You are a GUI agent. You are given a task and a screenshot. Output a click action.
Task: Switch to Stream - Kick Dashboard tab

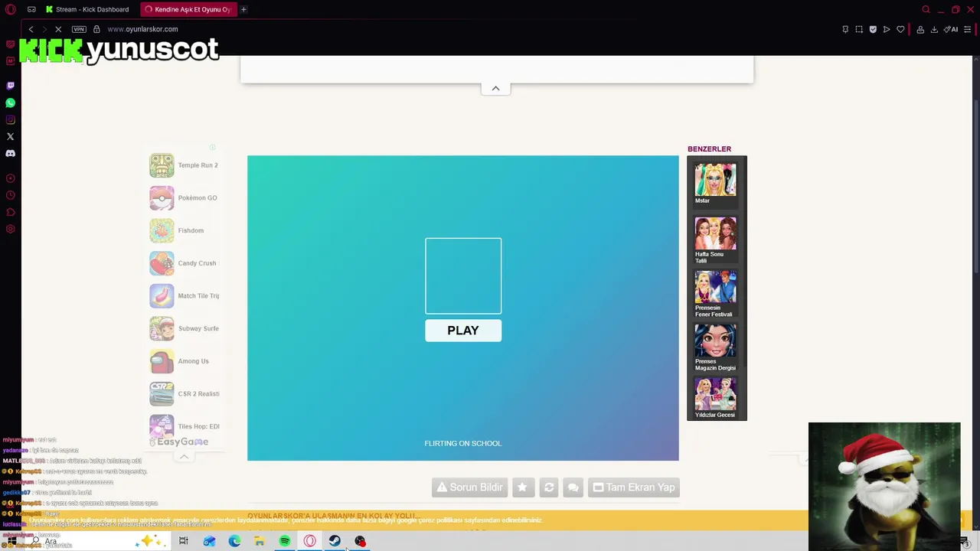coord(87,9)
